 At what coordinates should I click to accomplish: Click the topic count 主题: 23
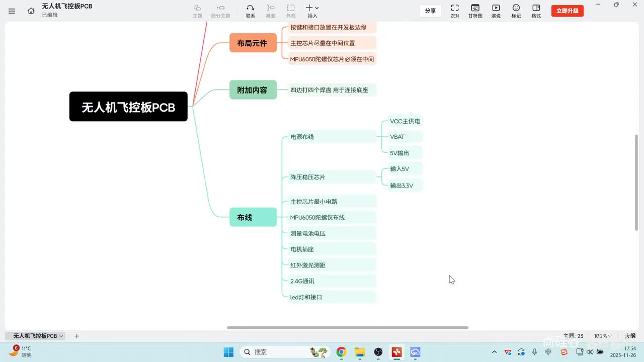pyautogui.click(x=573, y=336)
